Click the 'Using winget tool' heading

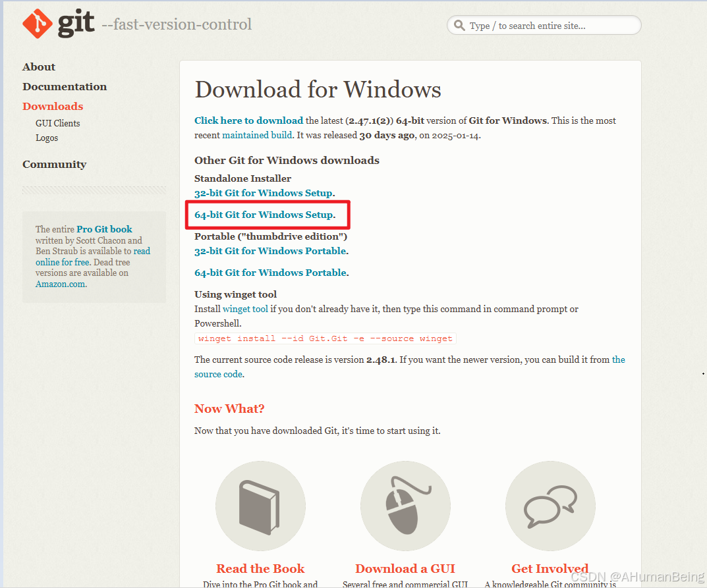point(235,295)
